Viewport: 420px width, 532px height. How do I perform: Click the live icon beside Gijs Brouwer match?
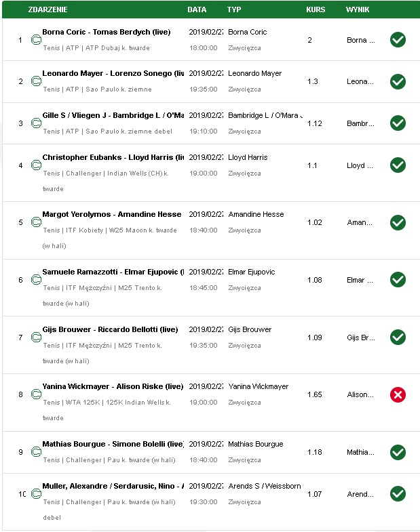pyautogui.click(x=36, y=337)
